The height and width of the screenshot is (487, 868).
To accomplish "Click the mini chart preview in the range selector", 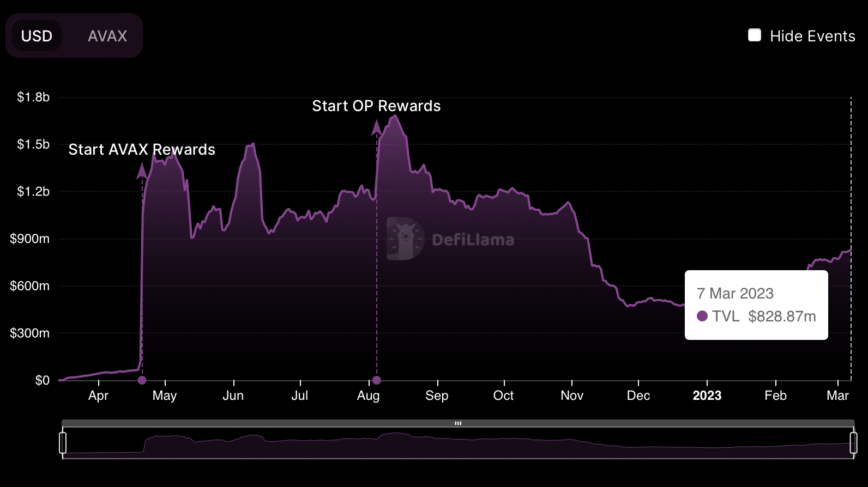I will point(458,443).
